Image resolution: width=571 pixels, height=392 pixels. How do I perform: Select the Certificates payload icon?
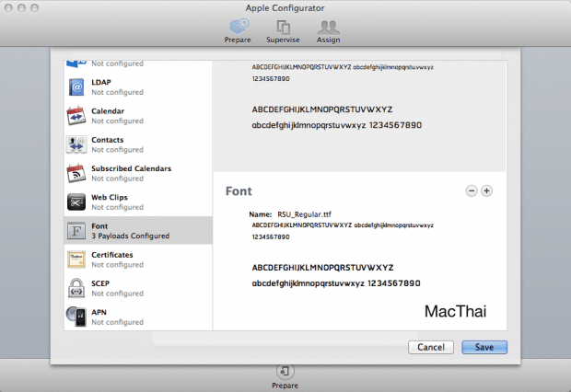(76, 259)
